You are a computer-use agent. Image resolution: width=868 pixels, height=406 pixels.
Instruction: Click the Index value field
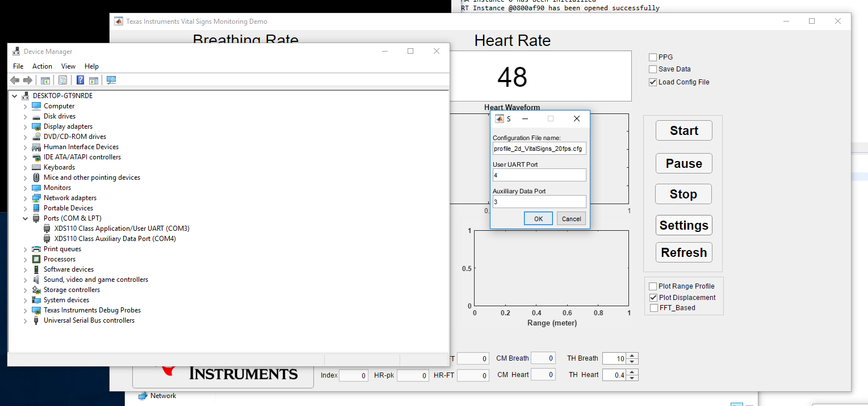click(x=354, y=375)
